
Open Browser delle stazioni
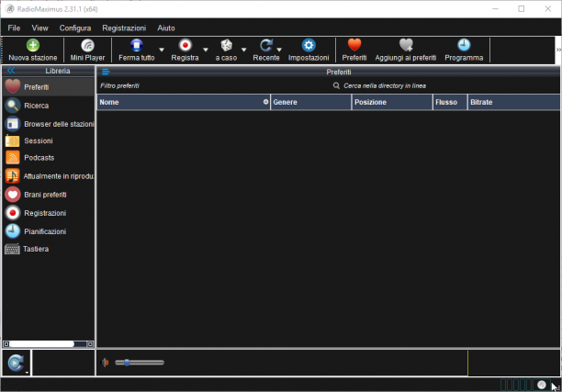coord(49,124)
